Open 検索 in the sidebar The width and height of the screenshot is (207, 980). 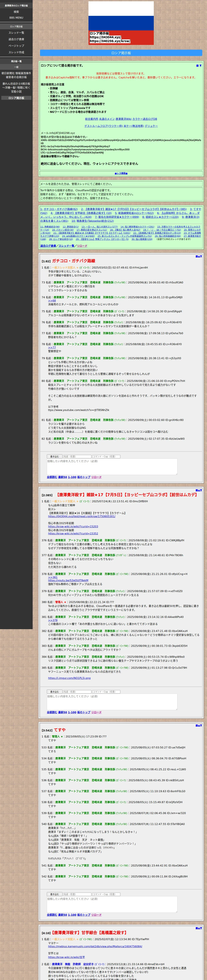tap(16, 12)
